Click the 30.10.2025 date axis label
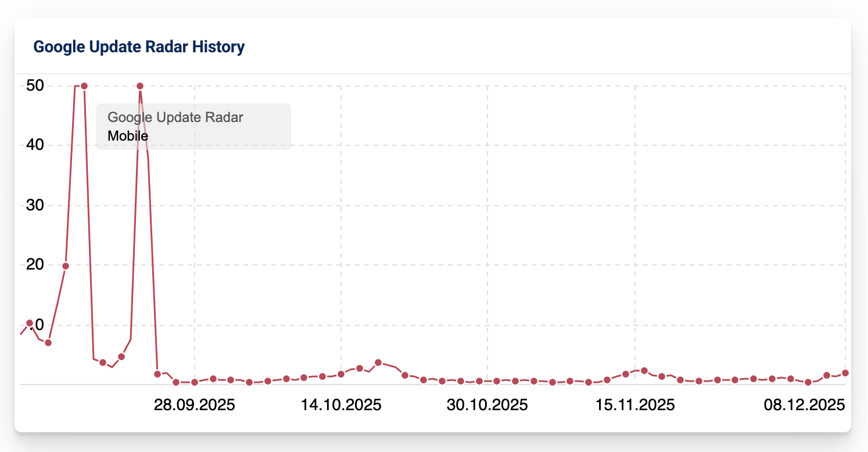This screenshot has width=868, height=452. click(x=487, y=405)
